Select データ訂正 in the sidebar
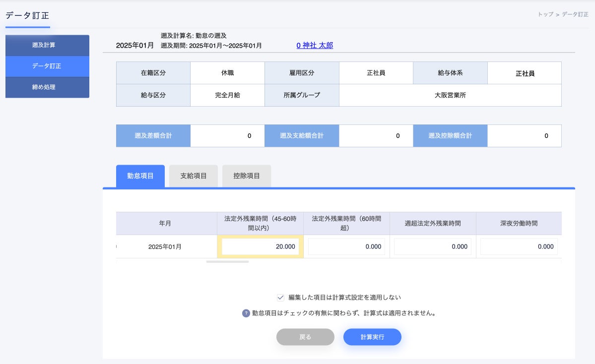This screenshot has width=595, height=364. click(47, 66)
